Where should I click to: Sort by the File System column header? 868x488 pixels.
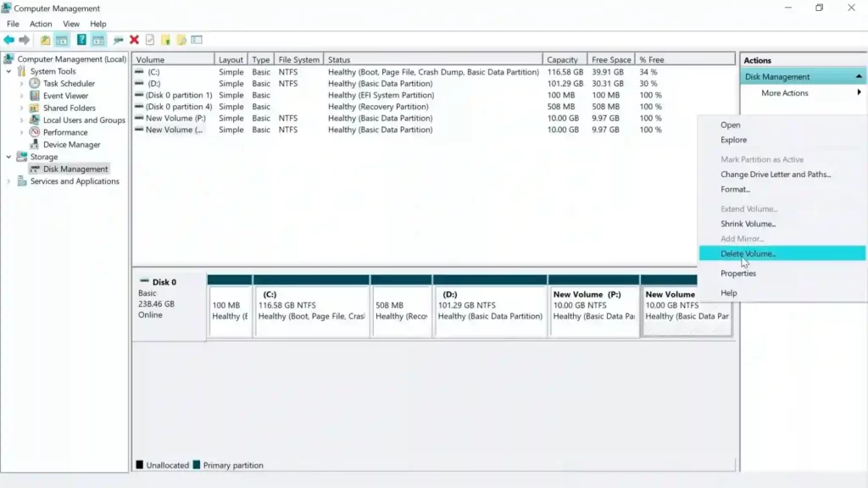click(299, 59)
